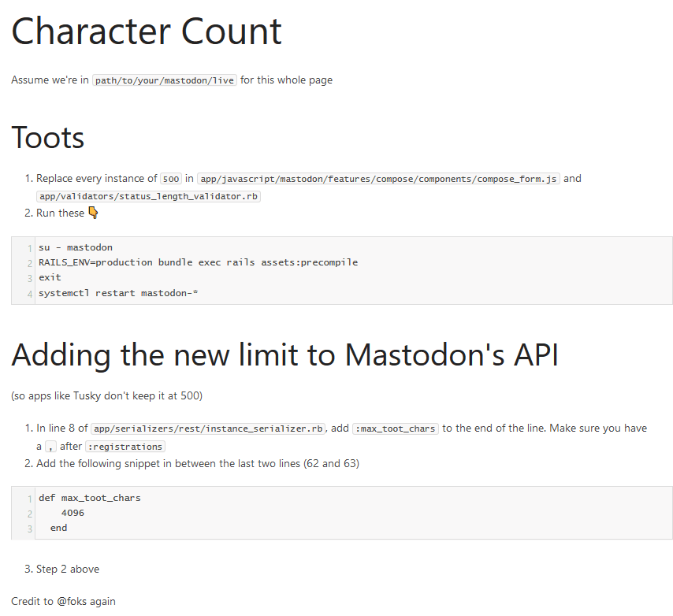Screen dimensions: 673x616
Task: Click the inline code value 500
Action: (x=171, y=179)
